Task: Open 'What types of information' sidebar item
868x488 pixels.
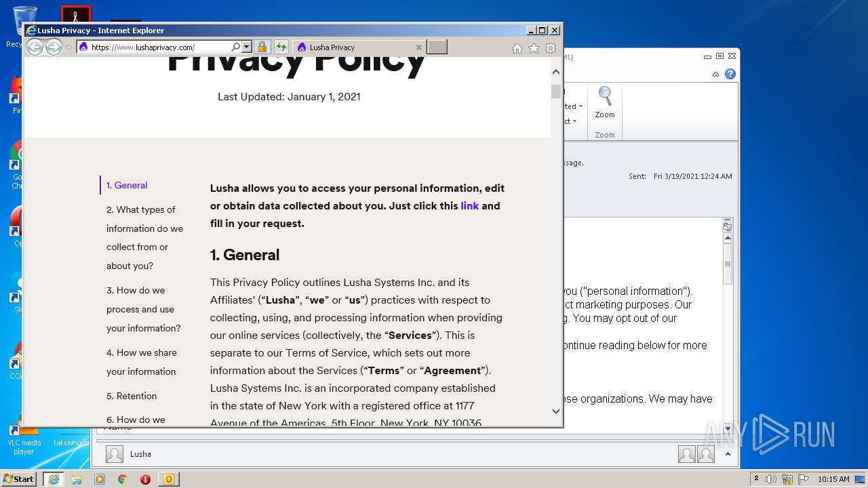Action: [144, 237]
